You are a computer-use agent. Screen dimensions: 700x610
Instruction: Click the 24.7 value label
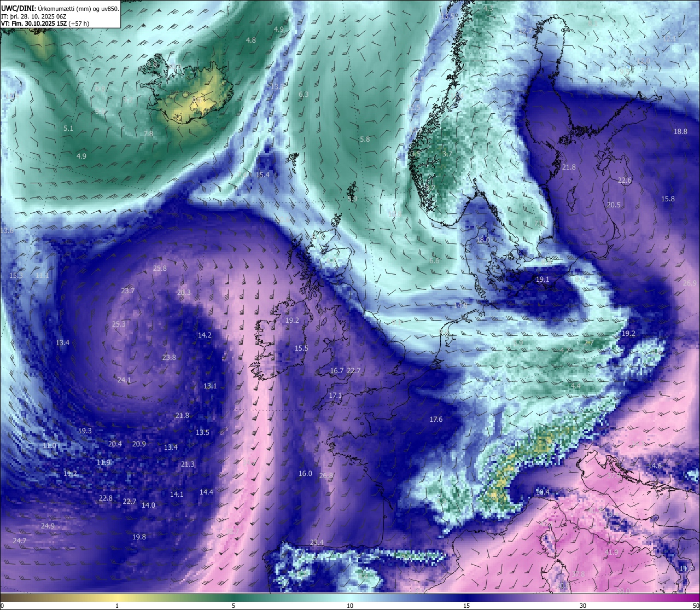tap(19, 541)
